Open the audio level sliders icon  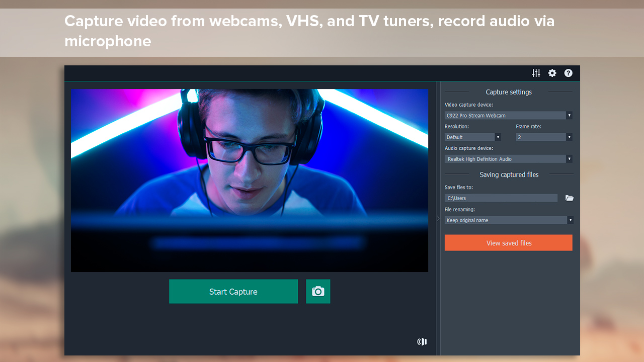pyautogui.click(x=536, y=73)
